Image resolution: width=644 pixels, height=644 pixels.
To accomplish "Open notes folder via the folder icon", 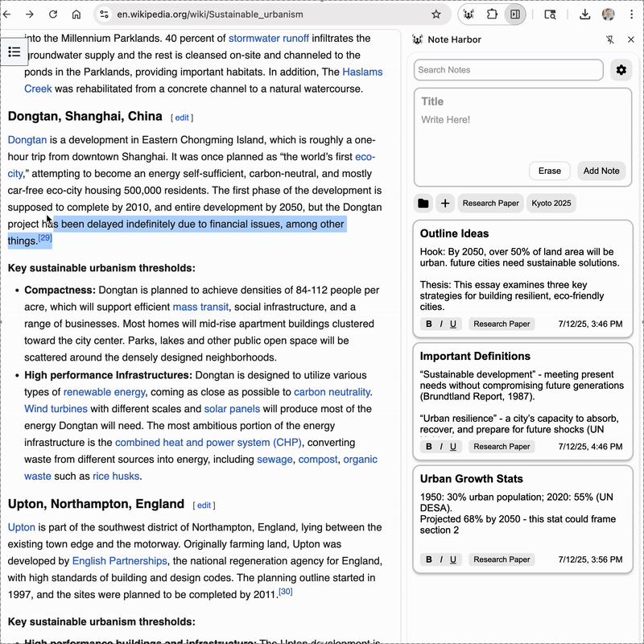I will (x=423, y=204).
